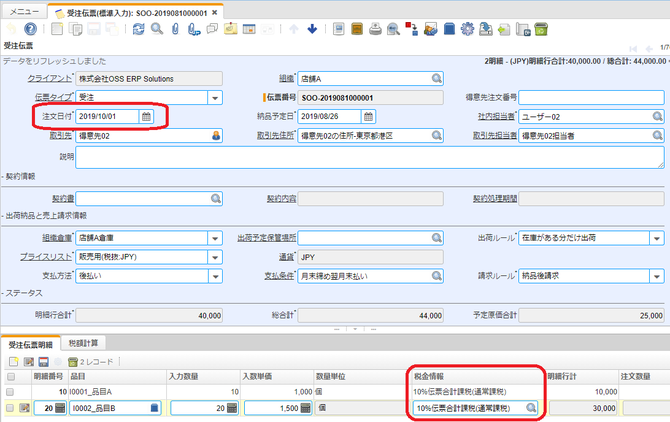Click into the 説明 text area

point(370,157)
